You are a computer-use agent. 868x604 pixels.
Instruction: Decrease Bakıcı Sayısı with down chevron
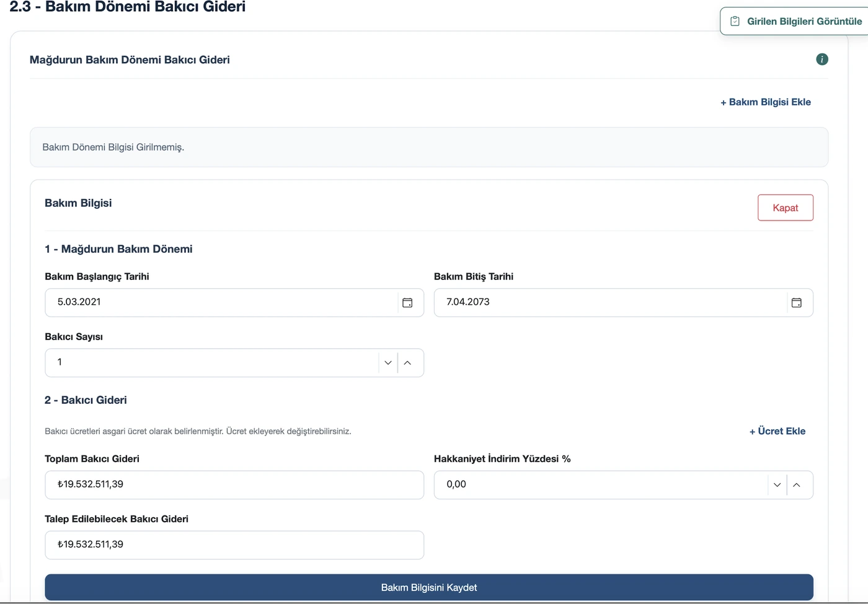tap(388, 363)
